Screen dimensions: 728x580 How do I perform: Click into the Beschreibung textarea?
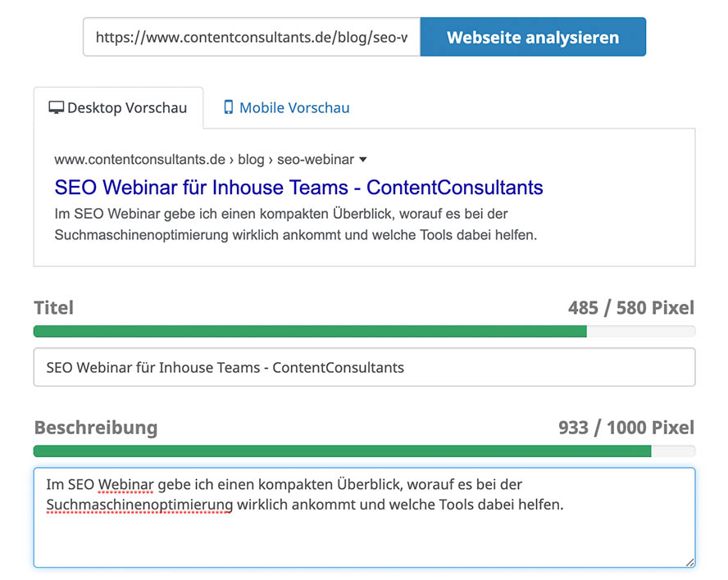click(x=364, y=532)
